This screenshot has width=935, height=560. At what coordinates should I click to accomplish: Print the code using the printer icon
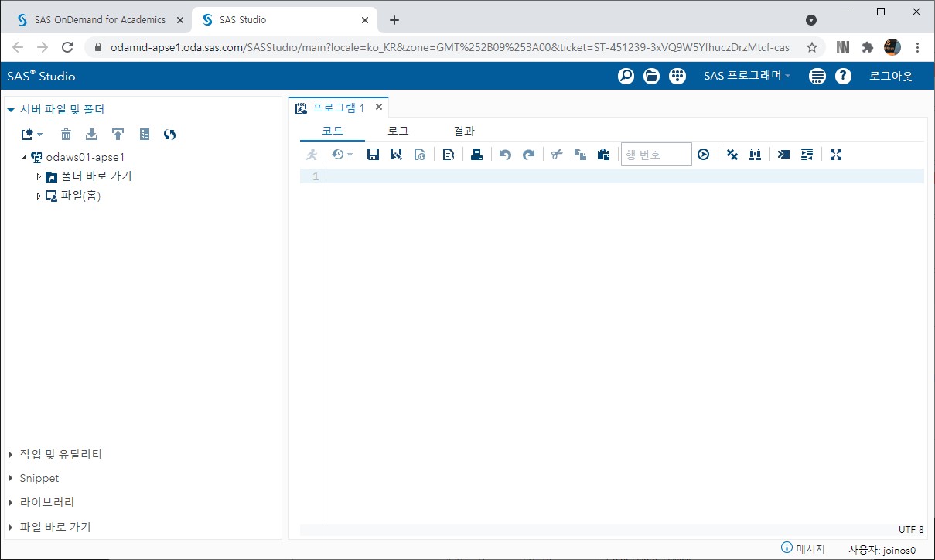tap(476, 155)
